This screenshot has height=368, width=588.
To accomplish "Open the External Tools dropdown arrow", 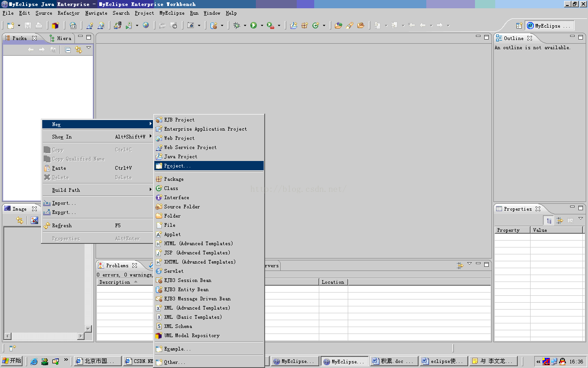I will (279, 26).
